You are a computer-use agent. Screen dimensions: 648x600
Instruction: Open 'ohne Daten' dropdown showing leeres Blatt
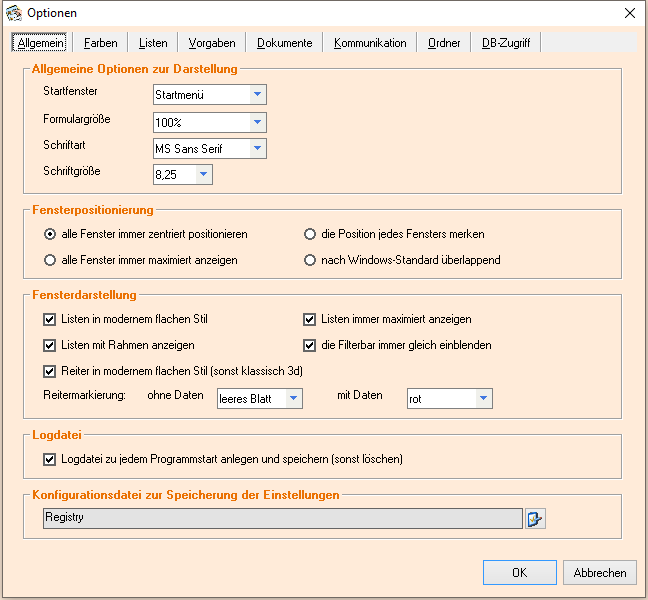point(293,398)
